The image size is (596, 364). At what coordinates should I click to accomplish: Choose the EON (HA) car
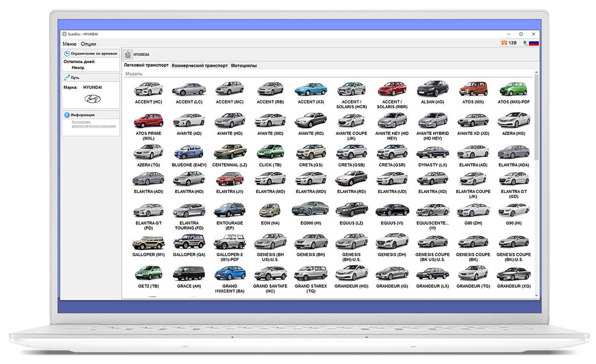pyautogui.click(x=270, y=214)
